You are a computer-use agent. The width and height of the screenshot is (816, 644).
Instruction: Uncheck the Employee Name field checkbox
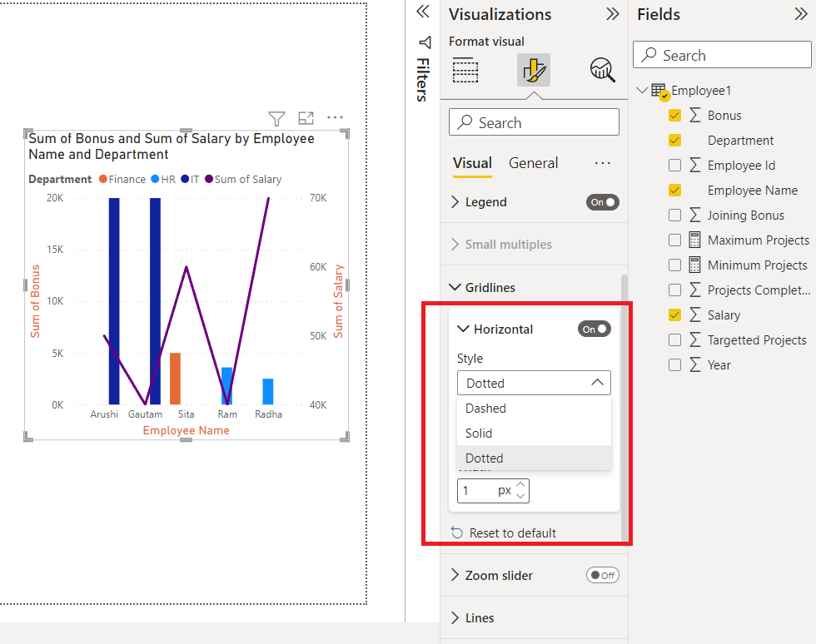[x=675, y=190]
